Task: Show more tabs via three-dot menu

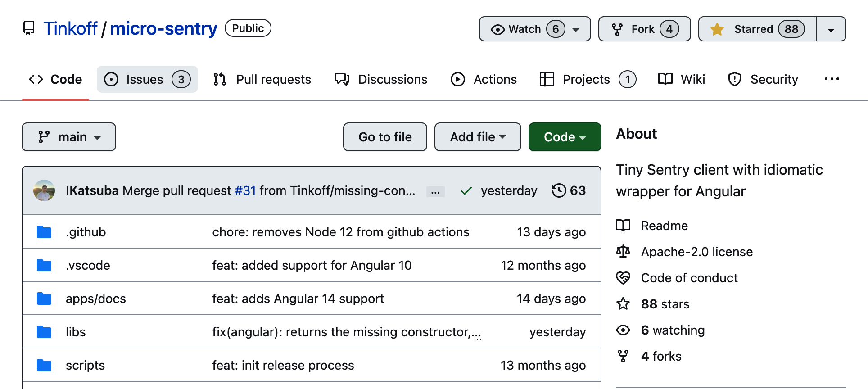Action: [832, 79]
